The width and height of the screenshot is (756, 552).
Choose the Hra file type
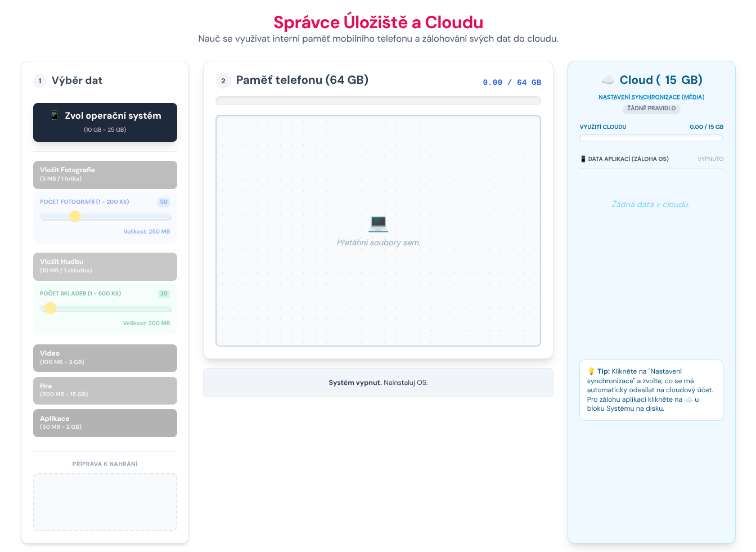[105, 391]
